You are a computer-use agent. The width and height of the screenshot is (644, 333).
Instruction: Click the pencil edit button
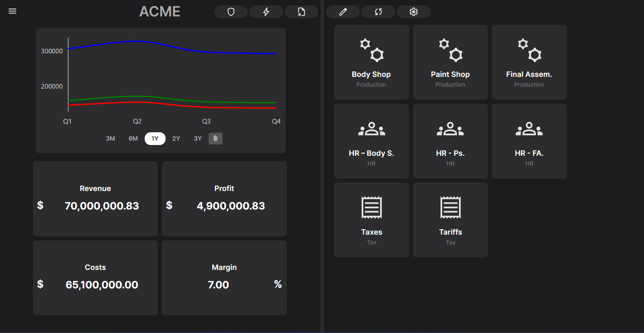click(343, 12)
